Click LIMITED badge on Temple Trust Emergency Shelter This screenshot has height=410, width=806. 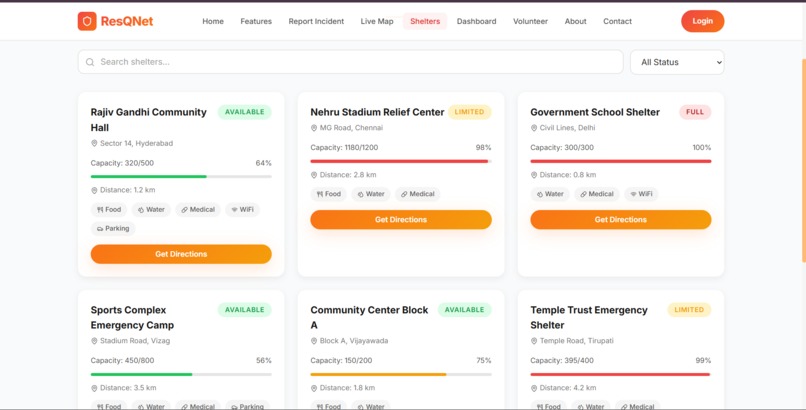(x=689, y=310)
